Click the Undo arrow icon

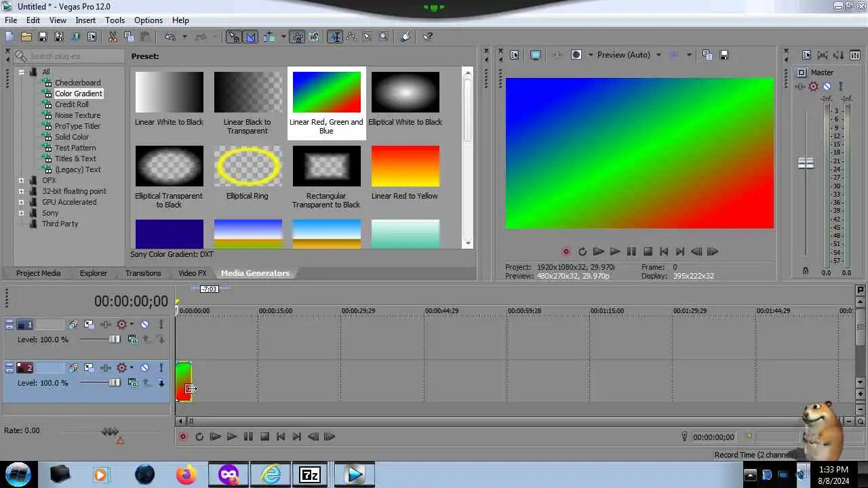click(170, 37)
